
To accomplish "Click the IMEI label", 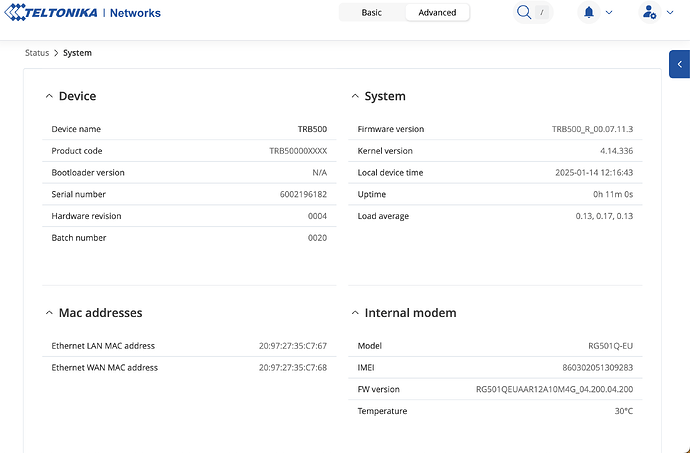I will tap(366, 368).
